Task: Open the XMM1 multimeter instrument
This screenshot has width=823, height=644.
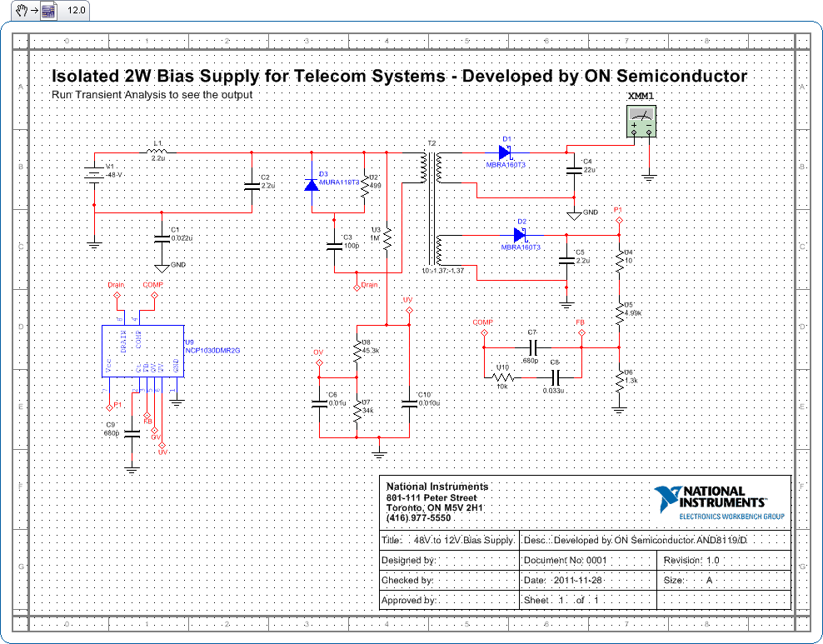Action: 641,125
